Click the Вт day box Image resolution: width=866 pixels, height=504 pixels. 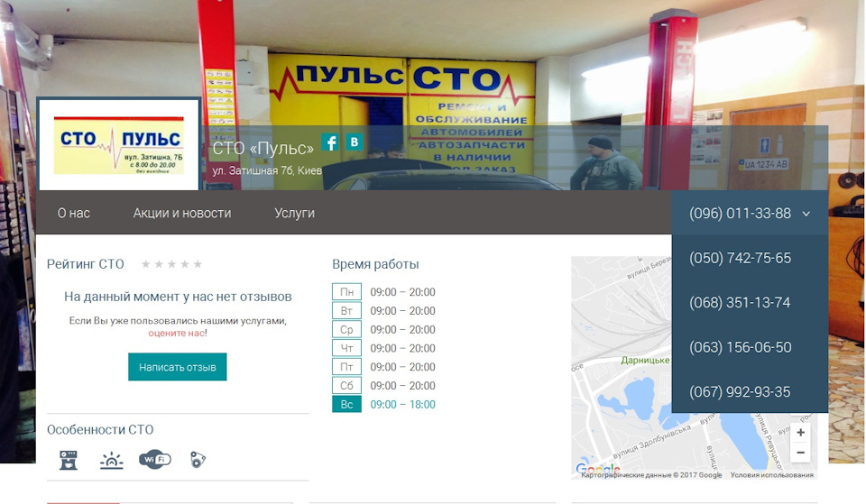tap(346, 311)
